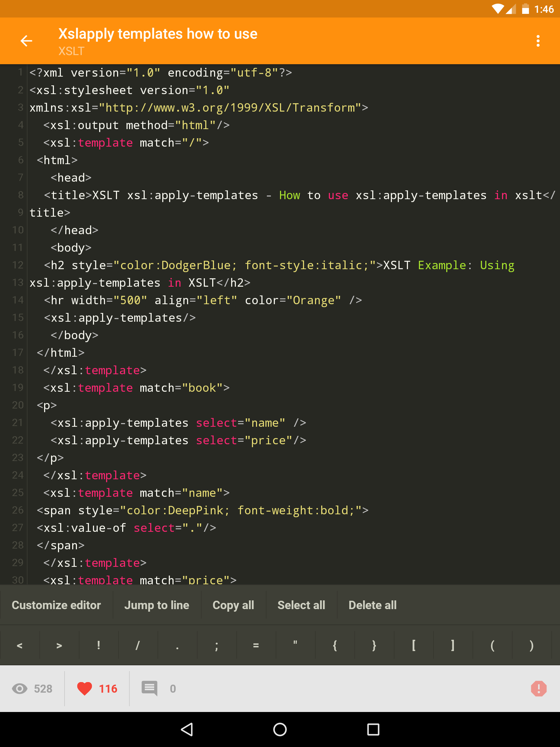The height and width of the screenshot is (747, 560).
Task: Choose Jump to line
Action: click(157, 605)
